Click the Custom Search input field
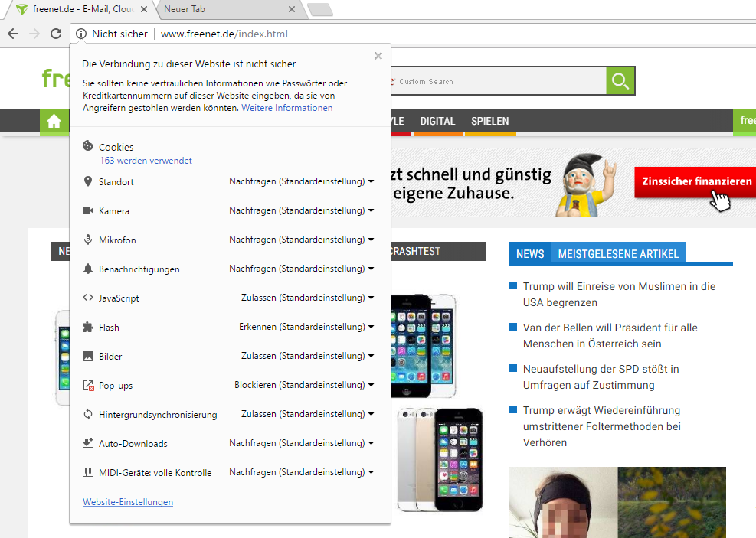 (498, 82)
